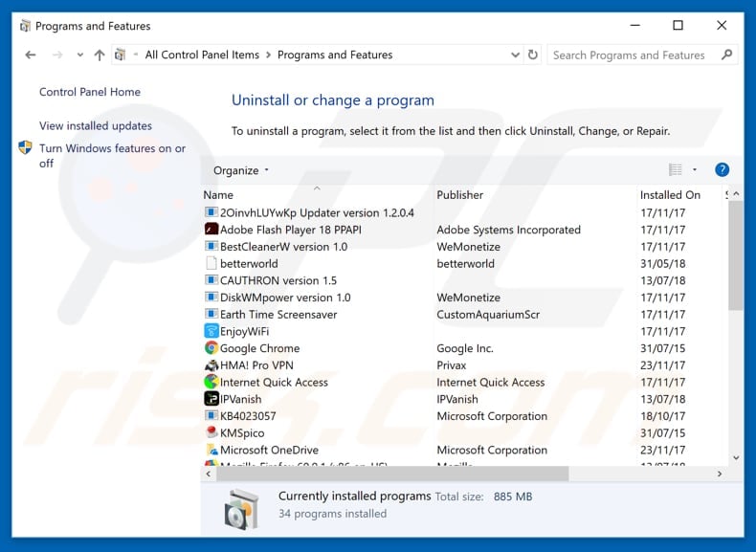Sort by the Name column header
Screen dimensions: 756x552
tap(218, 195)
